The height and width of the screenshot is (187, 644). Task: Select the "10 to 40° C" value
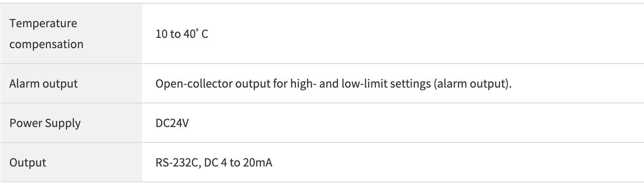[182, 34]
